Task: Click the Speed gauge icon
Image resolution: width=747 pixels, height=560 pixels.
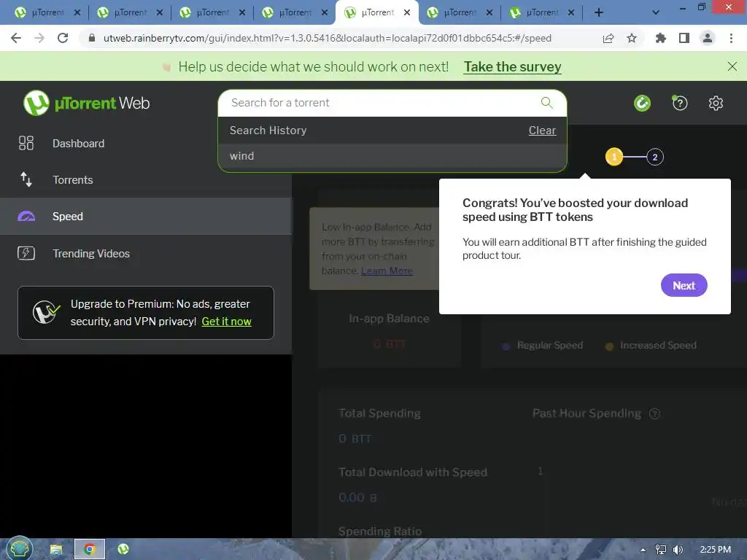Action: point(26,216)
